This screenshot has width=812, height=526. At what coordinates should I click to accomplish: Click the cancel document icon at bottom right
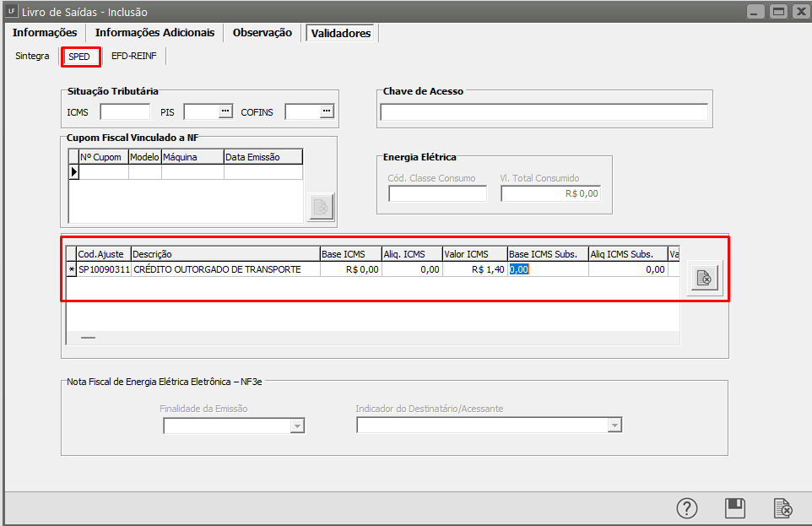coord(783,508)
